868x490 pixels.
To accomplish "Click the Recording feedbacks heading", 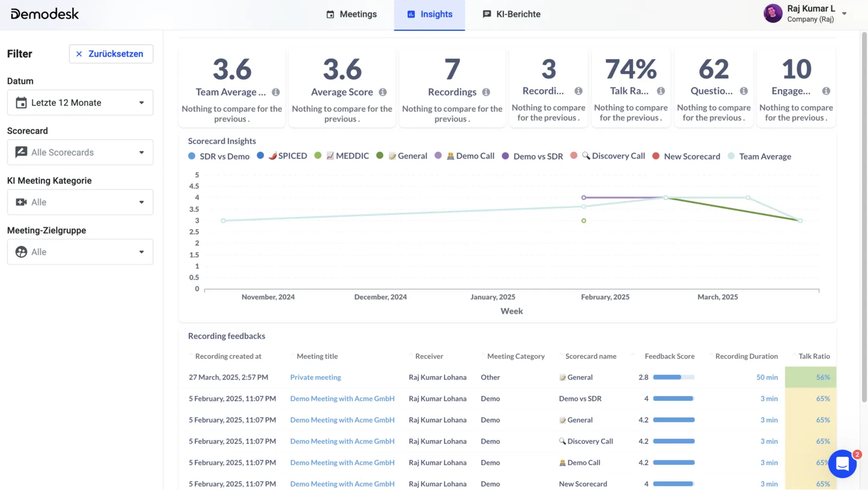I will click(x=227, y=336).
